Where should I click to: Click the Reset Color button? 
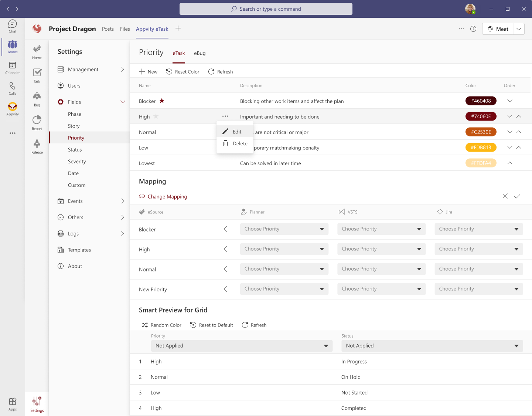[x=183, y=72]
